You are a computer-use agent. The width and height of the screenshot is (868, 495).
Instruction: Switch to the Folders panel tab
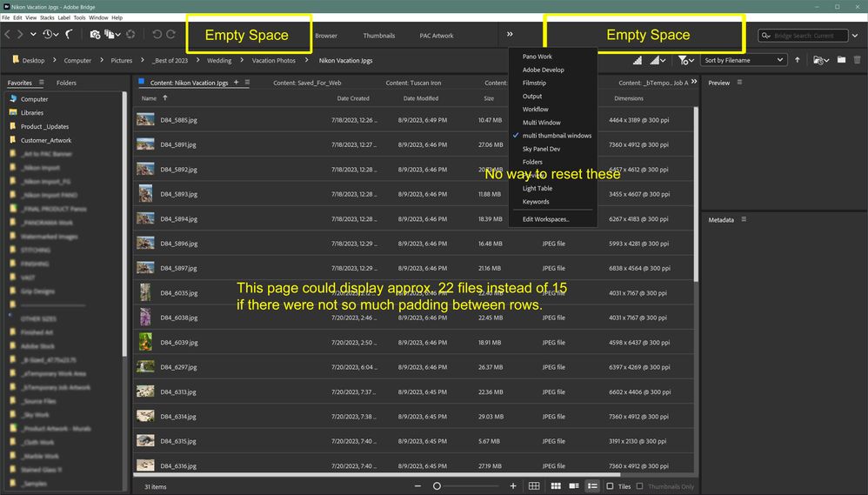pyautogui.click(x=66, y=83)
